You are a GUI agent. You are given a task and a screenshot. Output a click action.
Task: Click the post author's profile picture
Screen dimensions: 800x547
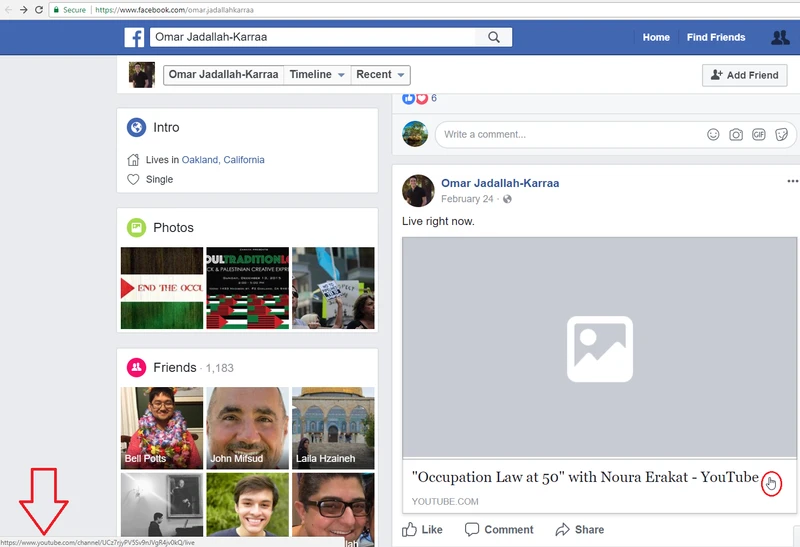418,191
